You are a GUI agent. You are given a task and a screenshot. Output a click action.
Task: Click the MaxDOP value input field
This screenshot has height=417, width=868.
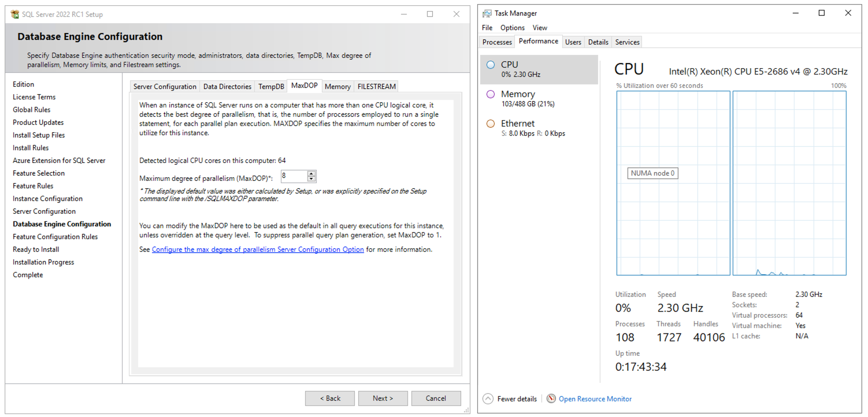pyautogui.click(x=294, y=176)
